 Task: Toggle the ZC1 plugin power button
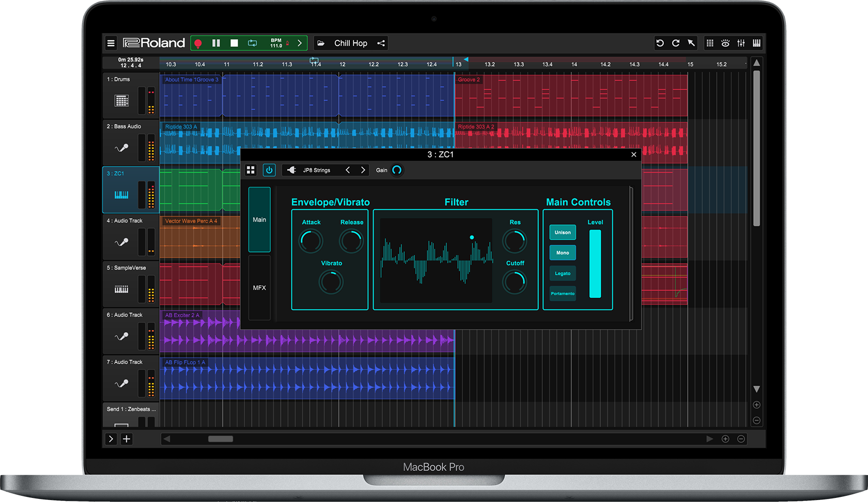pos(269,170)
